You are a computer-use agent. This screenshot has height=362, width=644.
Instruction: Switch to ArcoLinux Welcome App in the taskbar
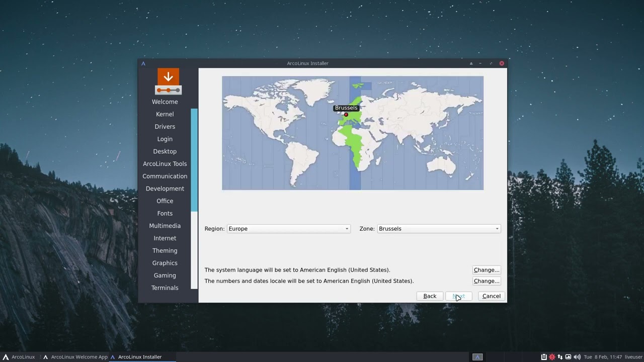75,357
